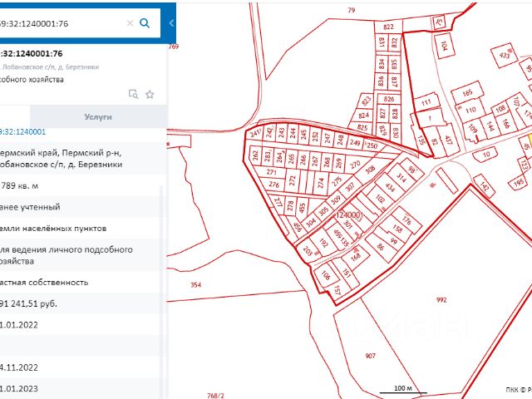Open the cadastral quarter link 59:32:1240001
The height and width of the screenshot is (399, 532).
click(x=22, y=131)
